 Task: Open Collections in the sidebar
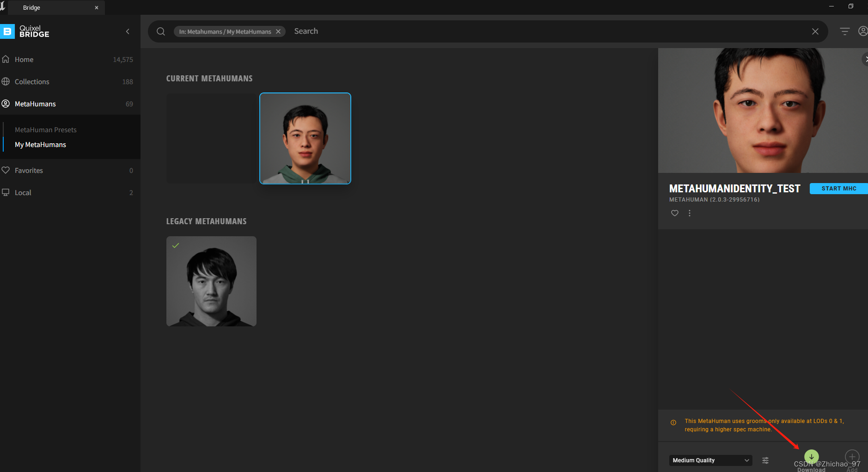70,81
